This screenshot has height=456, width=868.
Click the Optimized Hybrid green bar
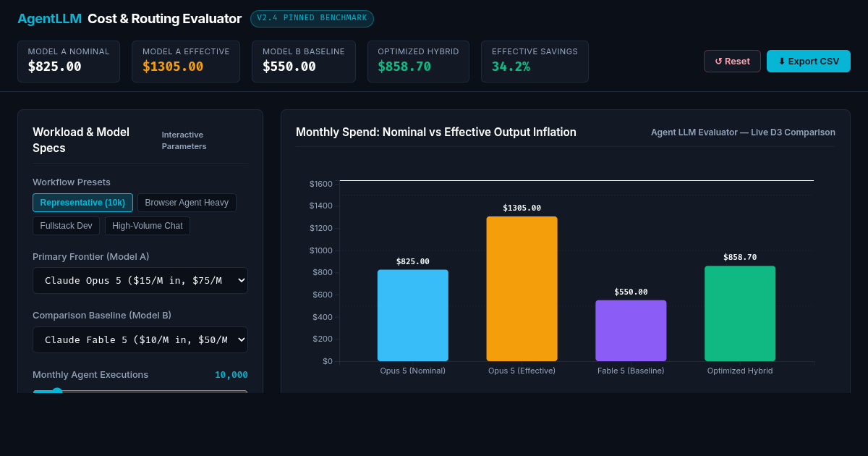[x=740, y=313]
